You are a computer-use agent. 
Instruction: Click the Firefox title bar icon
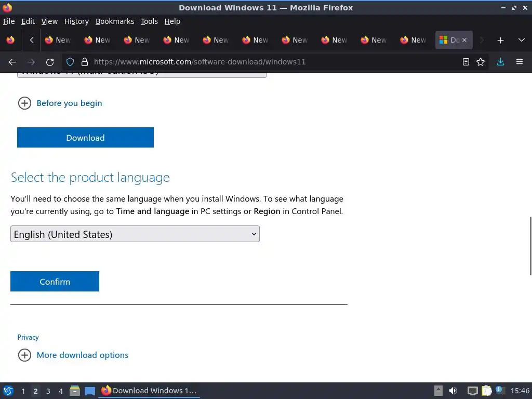point(7,7)
